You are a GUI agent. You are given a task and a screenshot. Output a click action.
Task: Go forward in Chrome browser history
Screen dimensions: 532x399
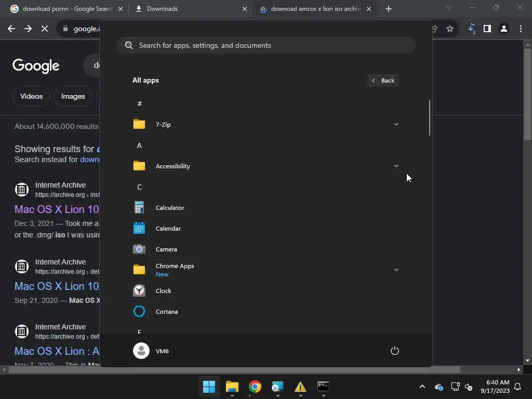28,29
